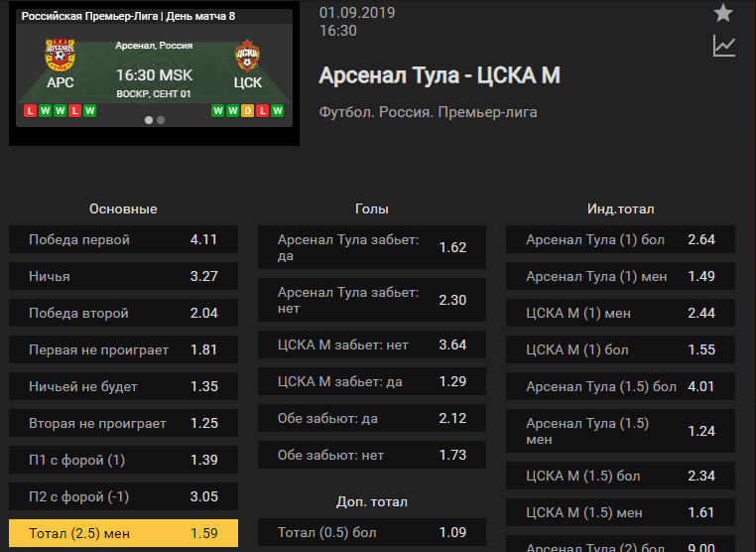Click CSKA's red L form badge
Screen dimensions: 756x552
[x=262, y=111]
